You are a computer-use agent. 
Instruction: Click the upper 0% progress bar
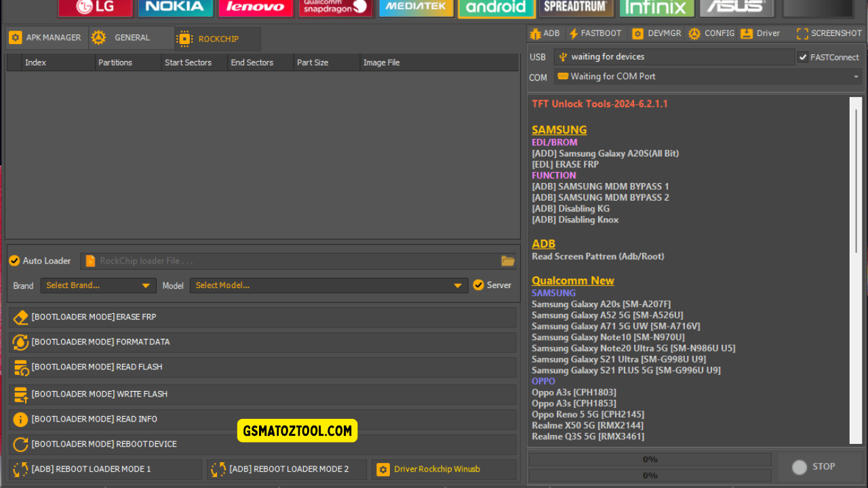[650, 460]
